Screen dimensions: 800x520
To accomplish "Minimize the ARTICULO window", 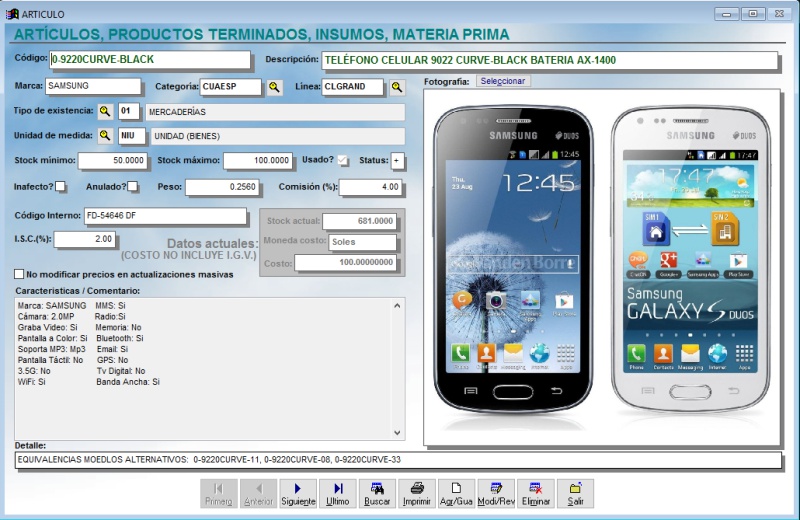I will [727, 14].
